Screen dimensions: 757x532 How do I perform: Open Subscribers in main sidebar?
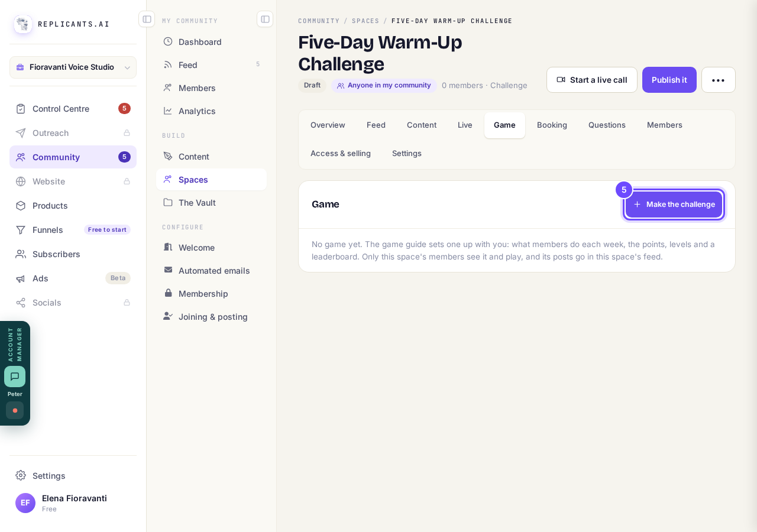[73, 254]
